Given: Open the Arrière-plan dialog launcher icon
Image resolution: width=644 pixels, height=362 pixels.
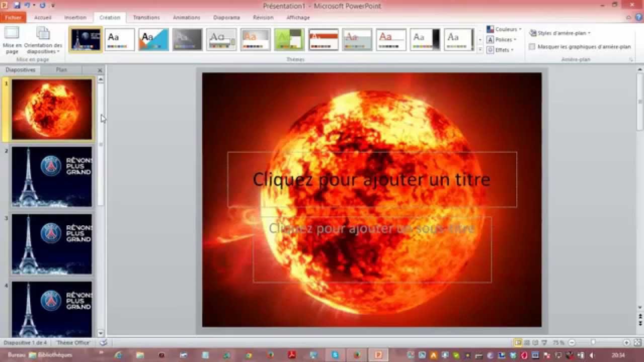Looking at the screenshot, I should coord(630,59).
